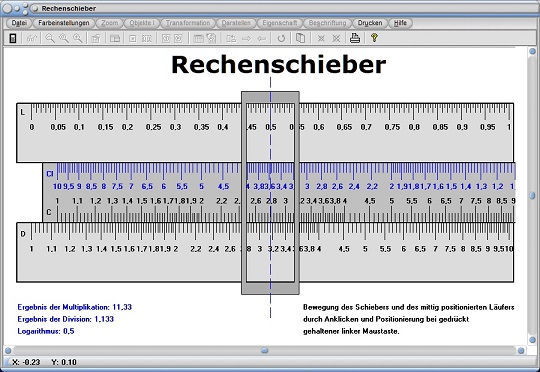540x372 pixels.
Task: Click the copy pages toolbar icon
Action: (x=301, y=38)
